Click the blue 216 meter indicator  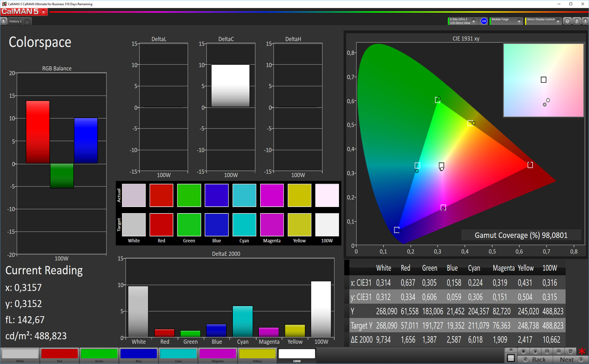click(x=484, y=21)
